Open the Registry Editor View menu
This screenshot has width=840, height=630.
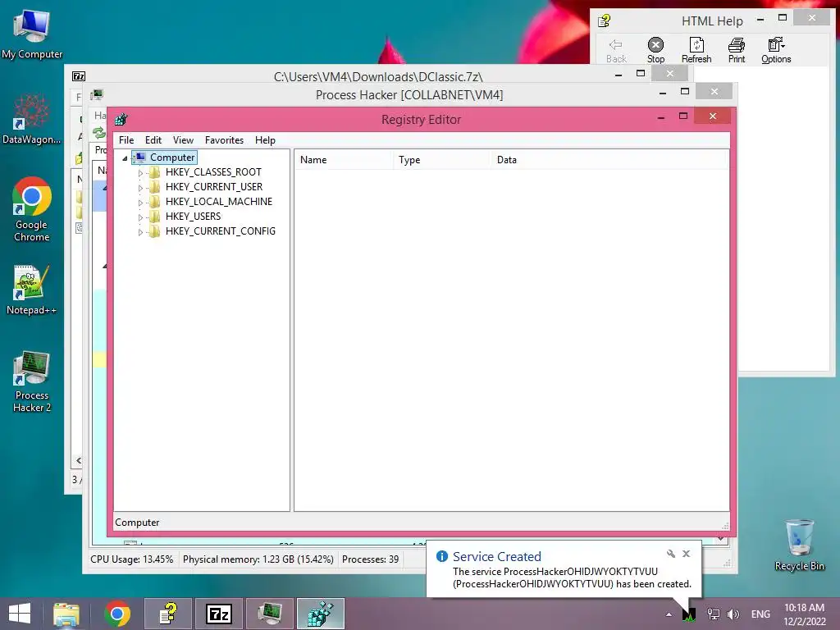click(183, 139)
